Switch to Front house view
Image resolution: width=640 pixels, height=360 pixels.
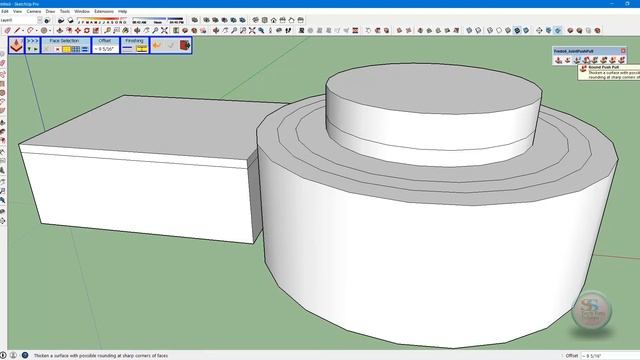click(x=273, y=20)
